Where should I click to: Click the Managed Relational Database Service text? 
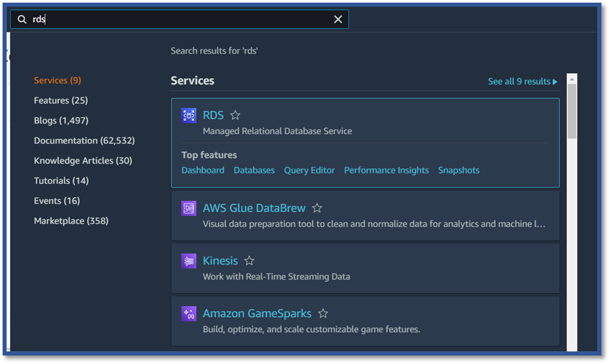(277, 131)
